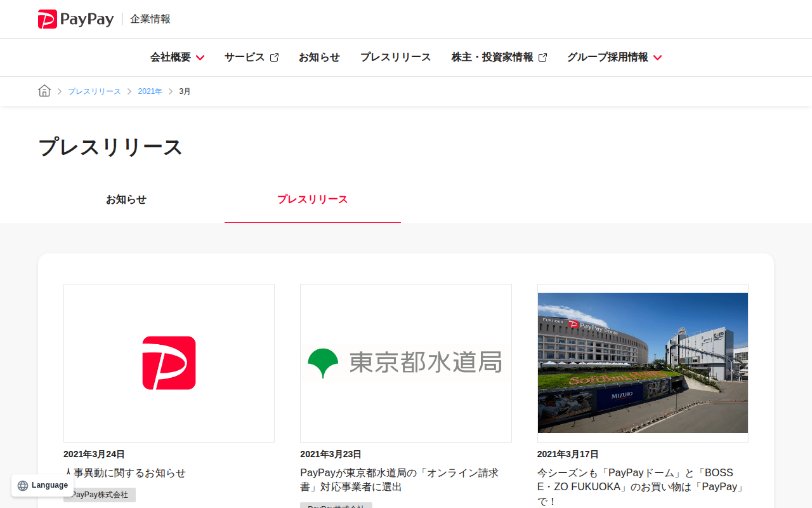This screenshot has width=812, height=508.
Task: Expand the グループ採用情報 dropdown chevron
Action: click(x=657, y=58)
